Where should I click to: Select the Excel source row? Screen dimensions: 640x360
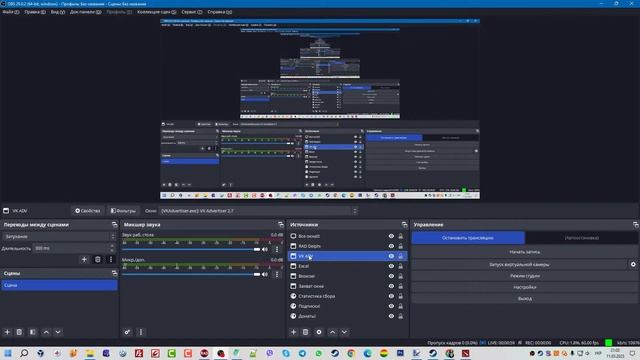click(348, 266)
